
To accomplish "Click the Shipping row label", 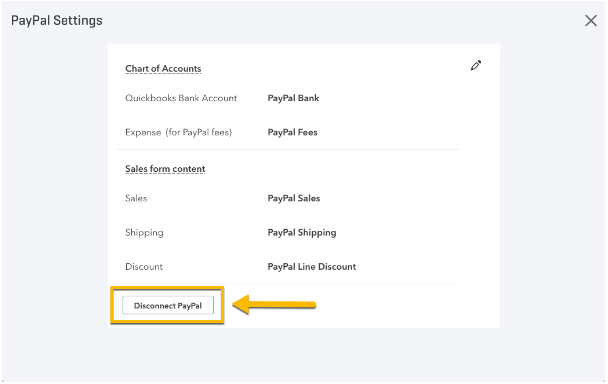I will coord(144,233).
